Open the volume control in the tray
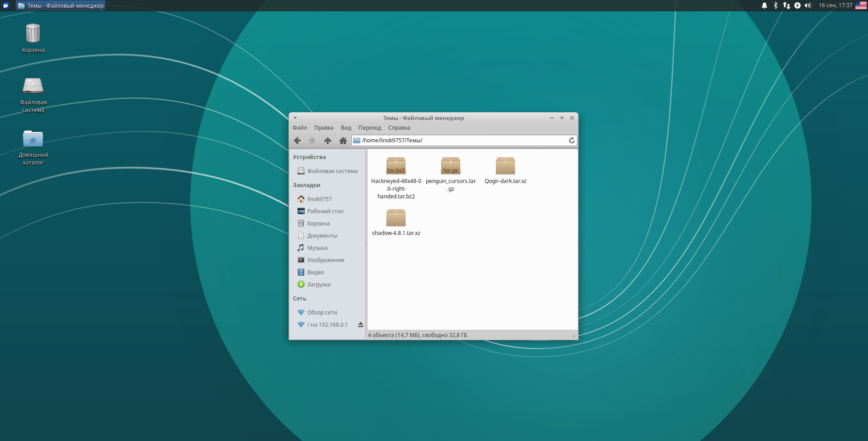 807,5
